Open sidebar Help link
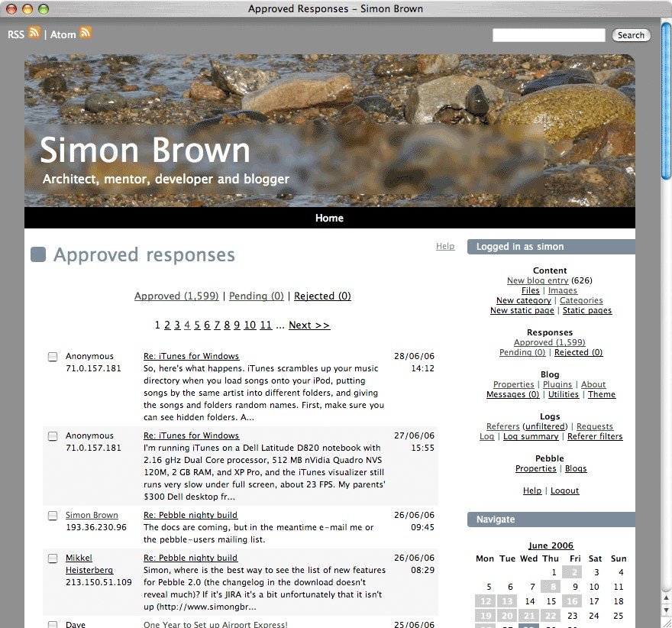672x628 pixels. pos(531,490)
